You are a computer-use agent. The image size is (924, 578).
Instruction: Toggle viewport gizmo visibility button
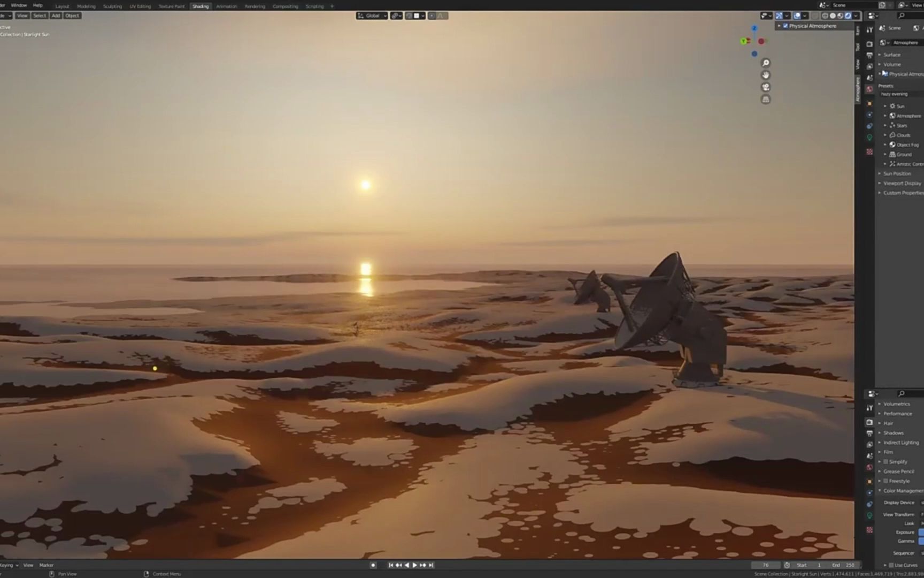coord(779,16)
